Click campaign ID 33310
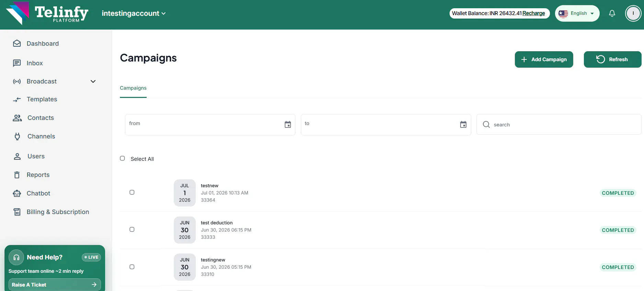Image resolution: width=644 pixels, height=291 pixels. tap(207, 274)
